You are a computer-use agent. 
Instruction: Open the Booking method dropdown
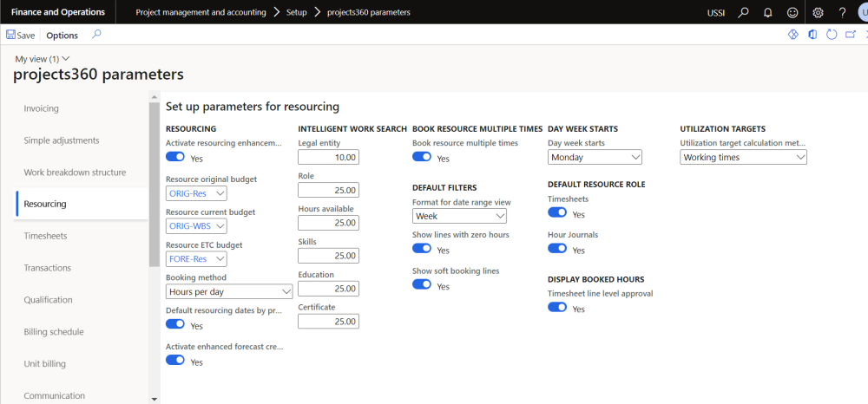pos(230,292)
